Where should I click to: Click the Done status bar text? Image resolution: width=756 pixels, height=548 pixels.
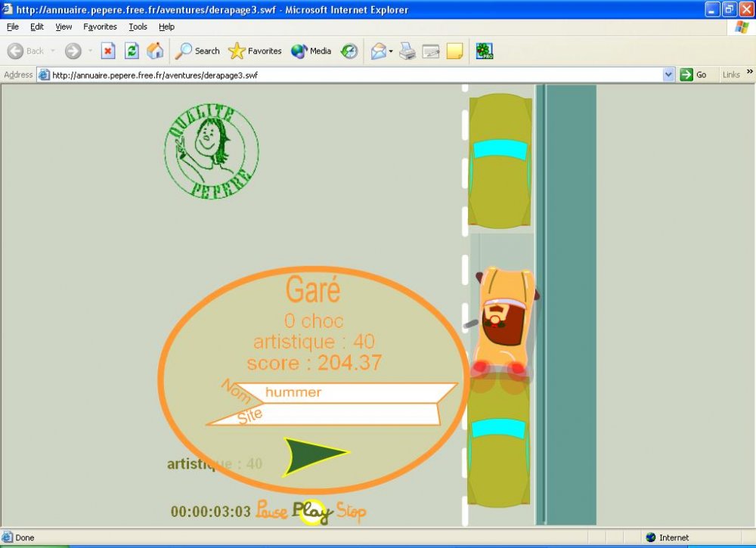(25, 537)
